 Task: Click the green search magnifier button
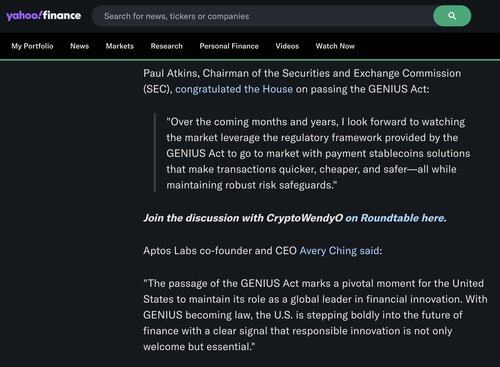452,16
